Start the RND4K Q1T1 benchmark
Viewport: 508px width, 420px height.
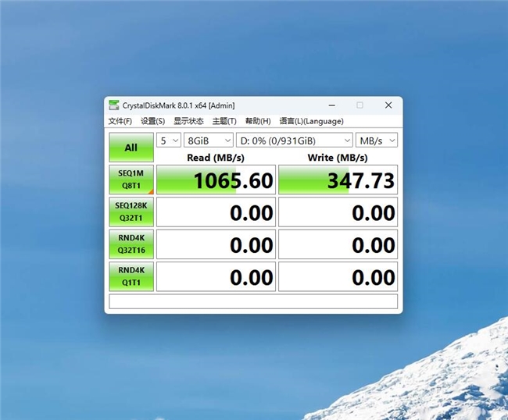131,277
